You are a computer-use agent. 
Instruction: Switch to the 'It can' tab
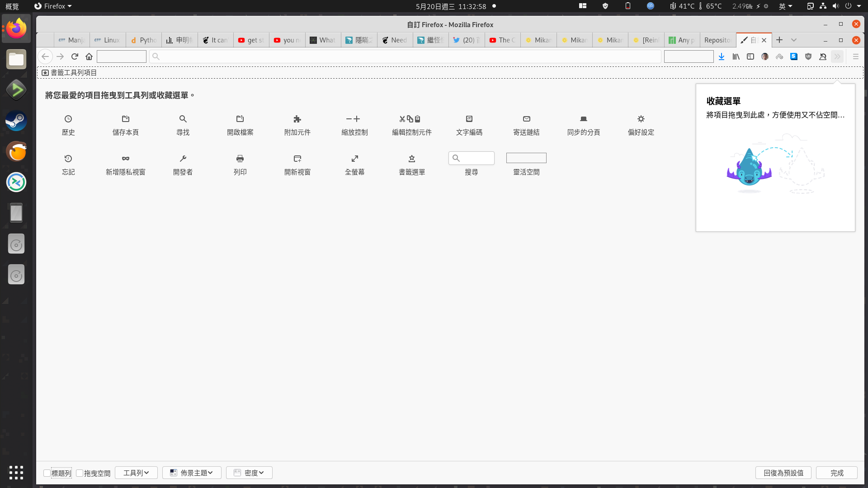pos(215,40)
